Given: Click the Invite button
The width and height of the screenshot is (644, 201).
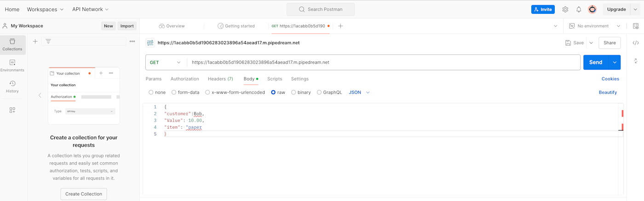Looking at the screenshot, I should (543, 9).
